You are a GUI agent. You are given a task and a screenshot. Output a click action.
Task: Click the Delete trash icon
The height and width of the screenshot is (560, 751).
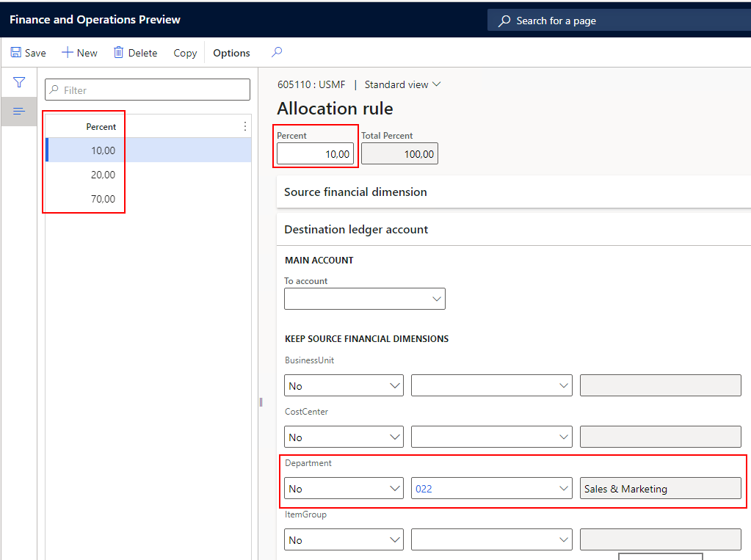(119, 53)
